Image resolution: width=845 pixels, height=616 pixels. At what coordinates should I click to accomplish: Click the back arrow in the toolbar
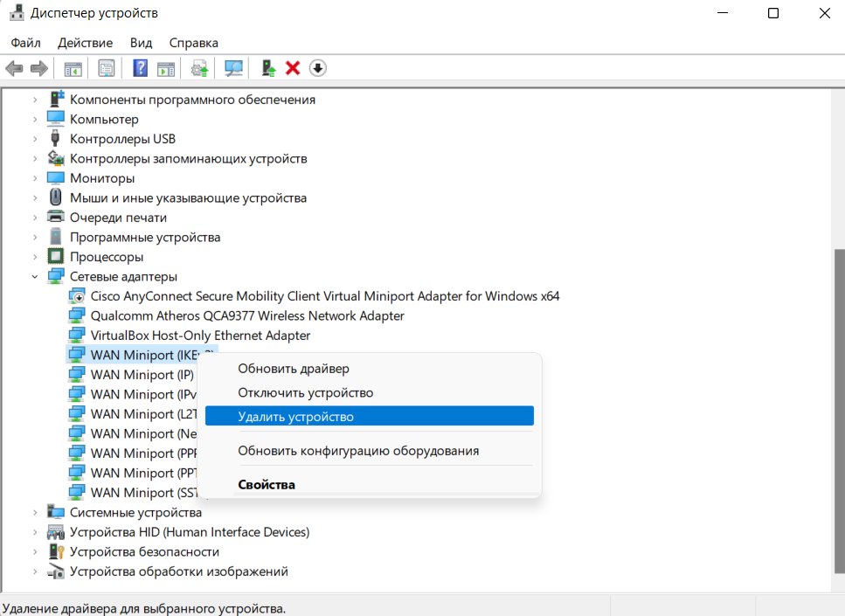14,68
